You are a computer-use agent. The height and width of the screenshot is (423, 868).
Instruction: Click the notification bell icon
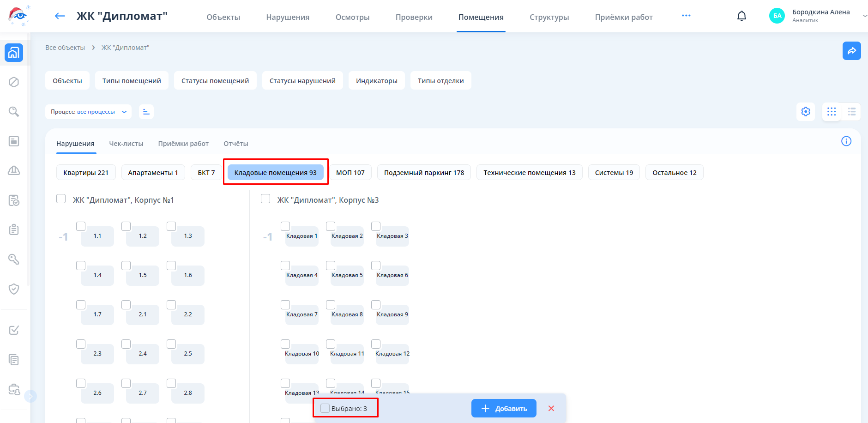[x=741, y=16]
